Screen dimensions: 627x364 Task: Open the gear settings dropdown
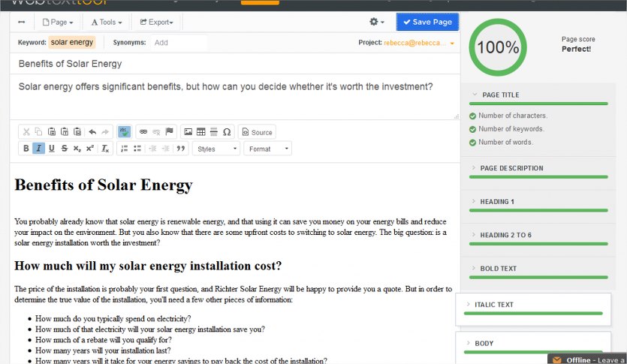[x=377, y=22]
